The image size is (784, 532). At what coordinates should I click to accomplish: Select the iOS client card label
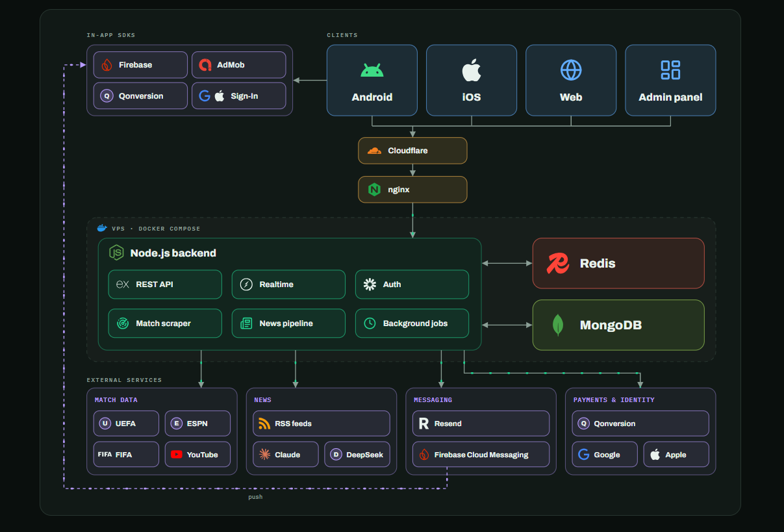[x=472, y=97]
